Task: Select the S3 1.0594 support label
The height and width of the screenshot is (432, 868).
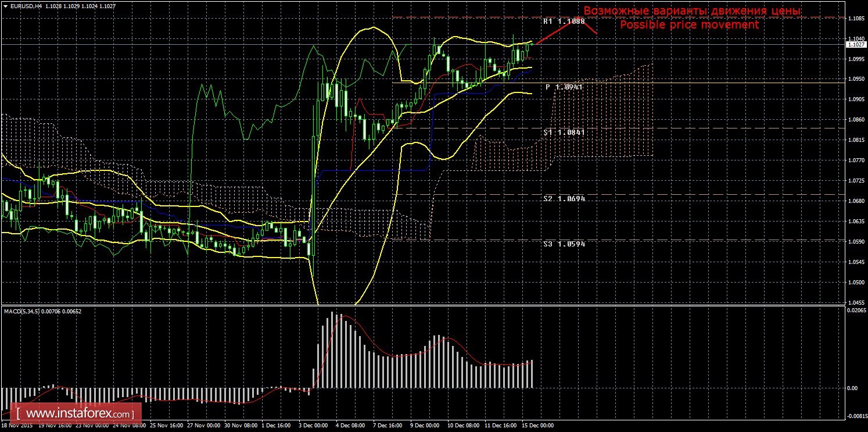Action: click(564, 244)
